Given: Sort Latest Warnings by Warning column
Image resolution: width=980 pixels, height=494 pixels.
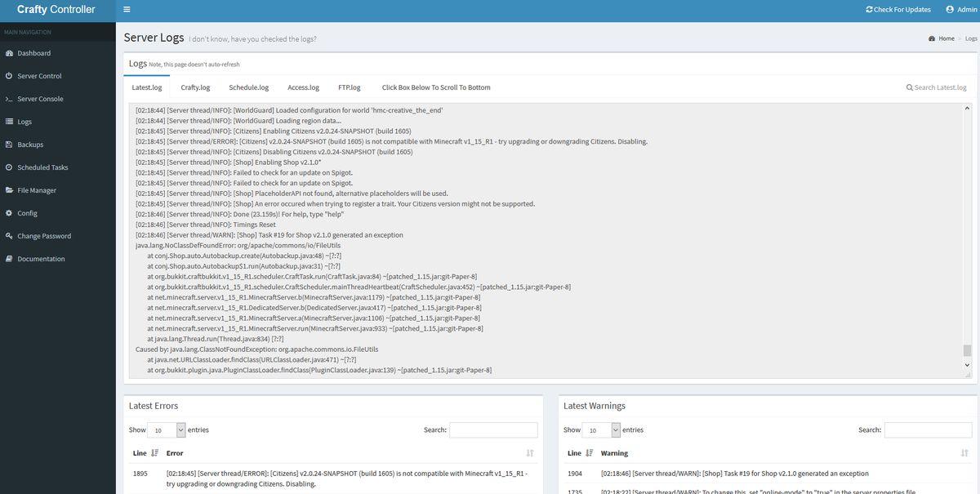Looking at the screenshot, I should tap(784, 453).
